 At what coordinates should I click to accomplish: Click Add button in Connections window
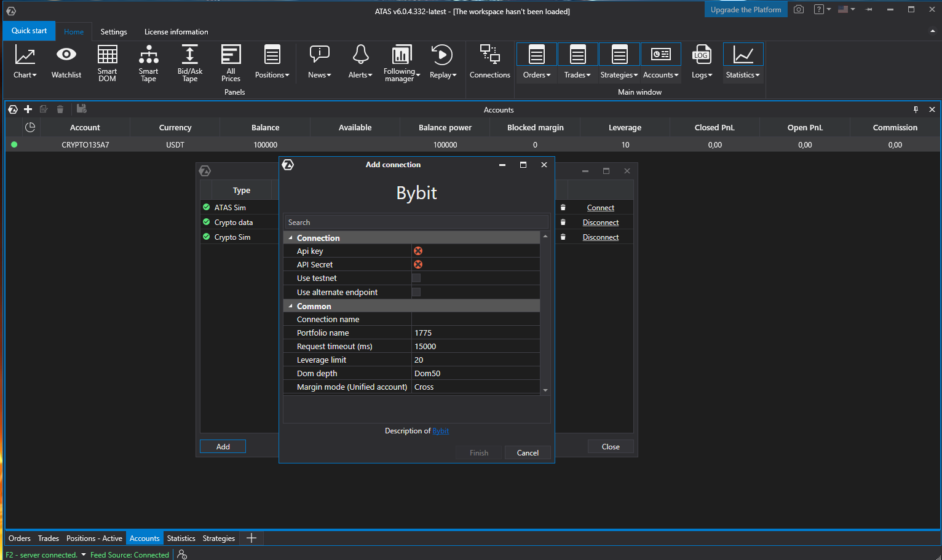pyautogui.click(x=223, y=446)
